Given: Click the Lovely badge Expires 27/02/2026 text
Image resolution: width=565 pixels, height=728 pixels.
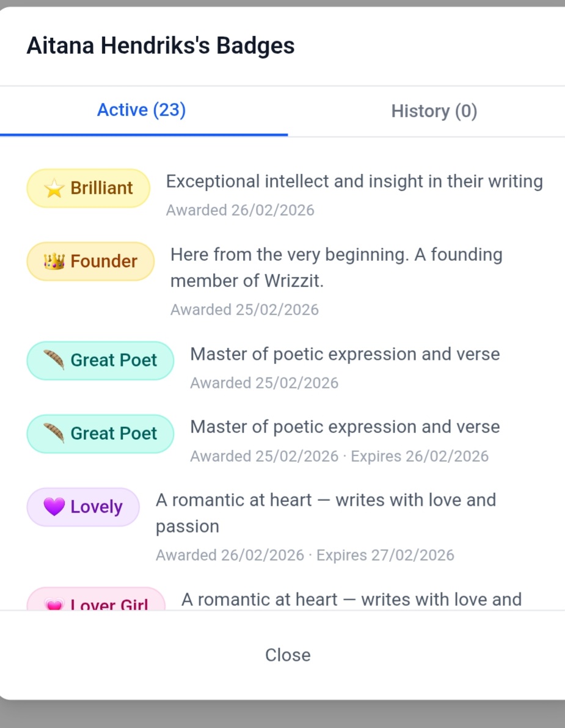Looking at the screenshot, I should click(x=385, y=555).
